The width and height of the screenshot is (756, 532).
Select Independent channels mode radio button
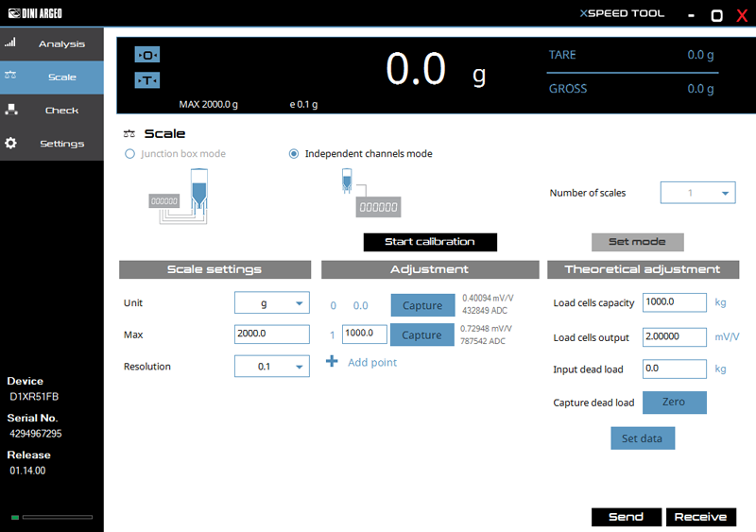[294, 154]
